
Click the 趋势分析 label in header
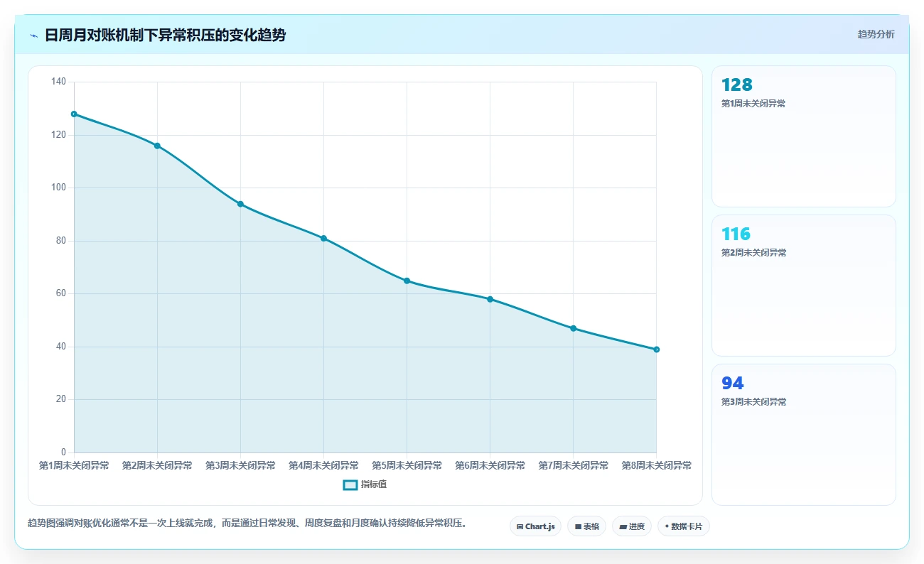click(x=876, y=34)
